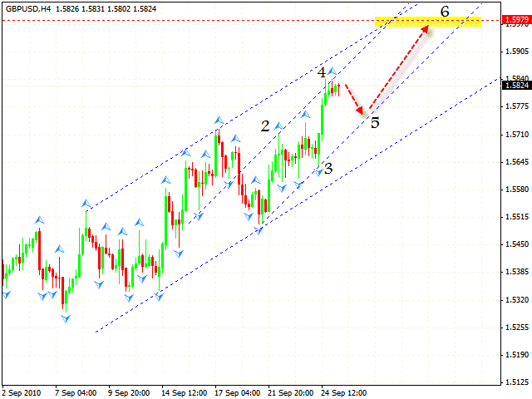
Task: Click the 1.5255 price axis label
Action: tap(517, 328)
